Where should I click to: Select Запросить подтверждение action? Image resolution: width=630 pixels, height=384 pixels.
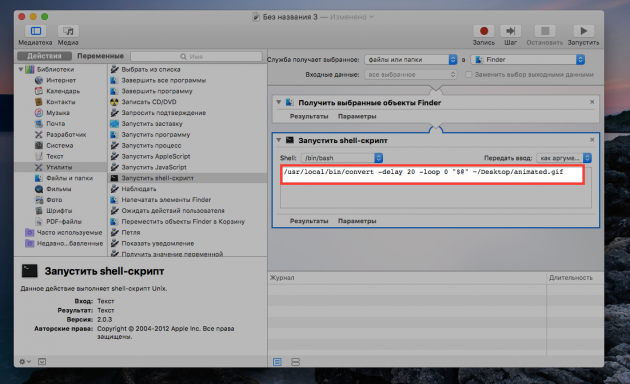pos(164,113)
